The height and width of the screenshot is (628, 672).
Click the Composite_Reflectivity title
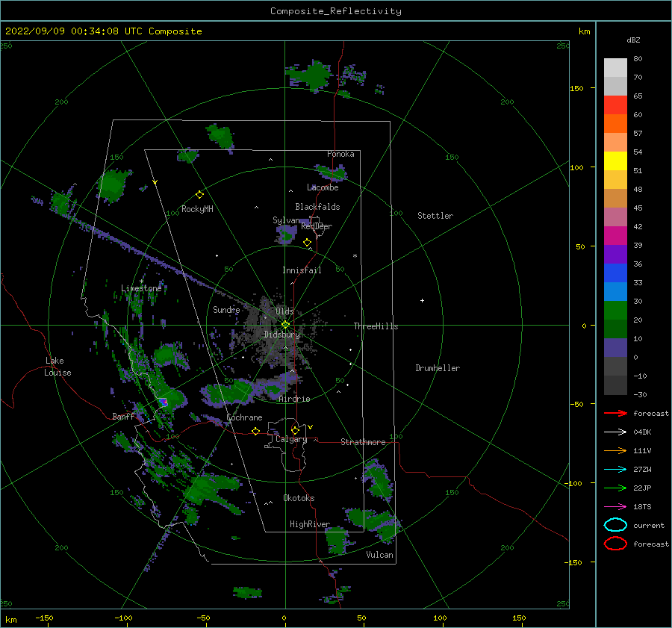coord(335,11)
